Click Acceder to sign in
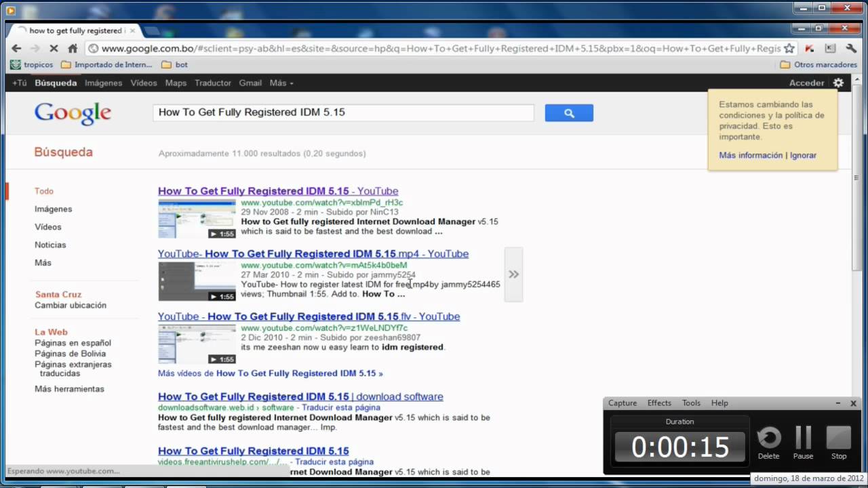The image size is (868, 488). click(806, 83)
